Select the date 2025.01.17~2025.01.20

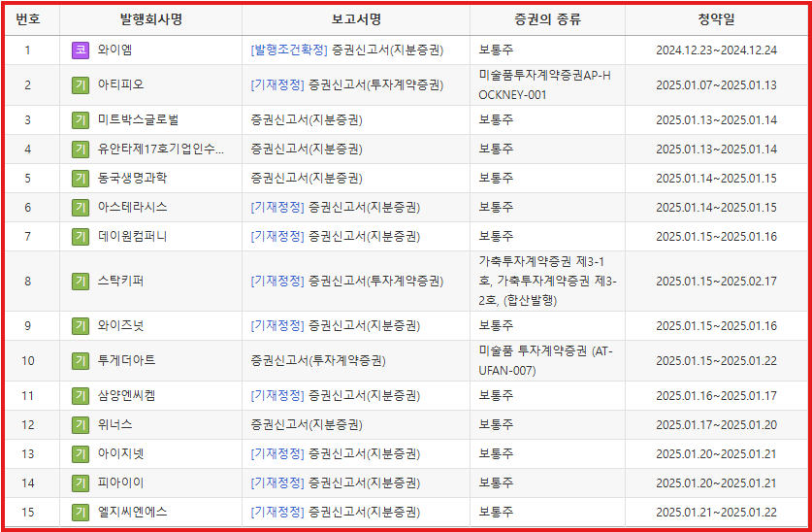716,425
